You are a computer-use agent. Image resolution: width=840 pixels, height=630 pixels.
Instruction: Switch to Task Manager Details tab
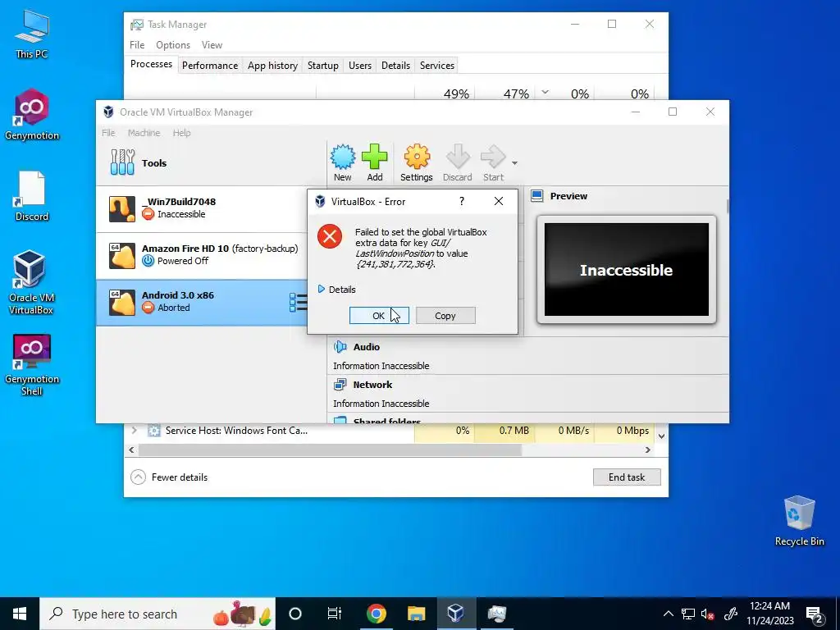396,66
